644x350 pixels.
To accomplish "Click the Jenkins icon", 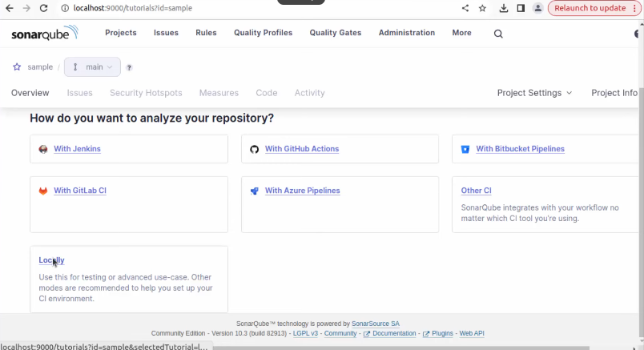I will click(43, 149).
